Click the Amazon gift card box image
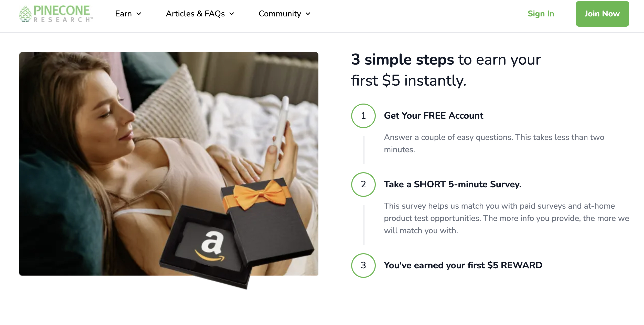The width and height of the screenshot is (644, 325). click(x=237, y=233)
